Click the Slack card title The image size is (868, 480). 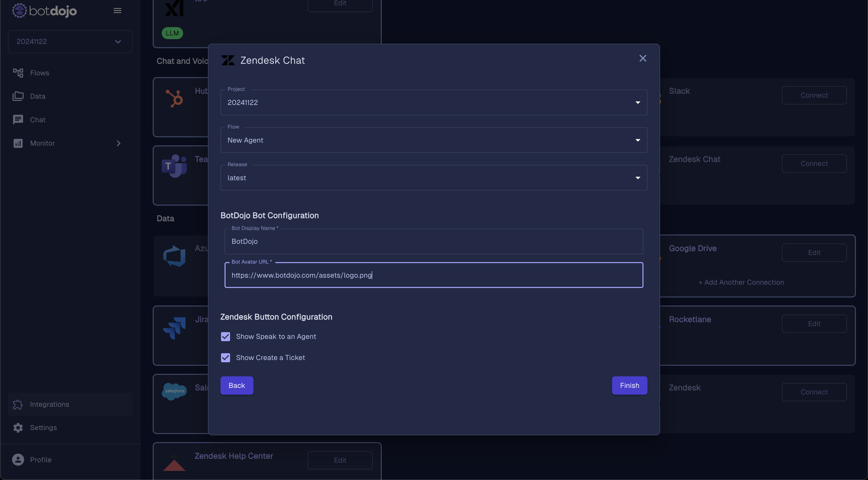click(x=679, y=91)
